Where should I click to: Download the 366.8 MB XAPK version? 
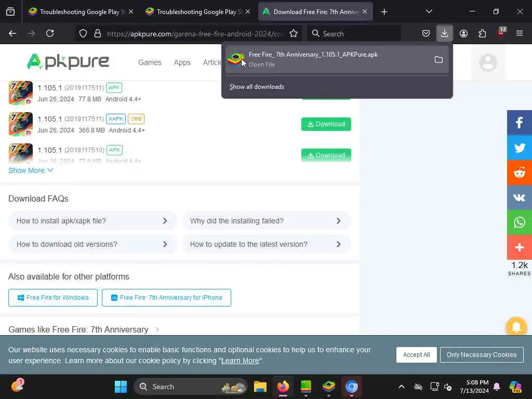(x=326, y=124)
